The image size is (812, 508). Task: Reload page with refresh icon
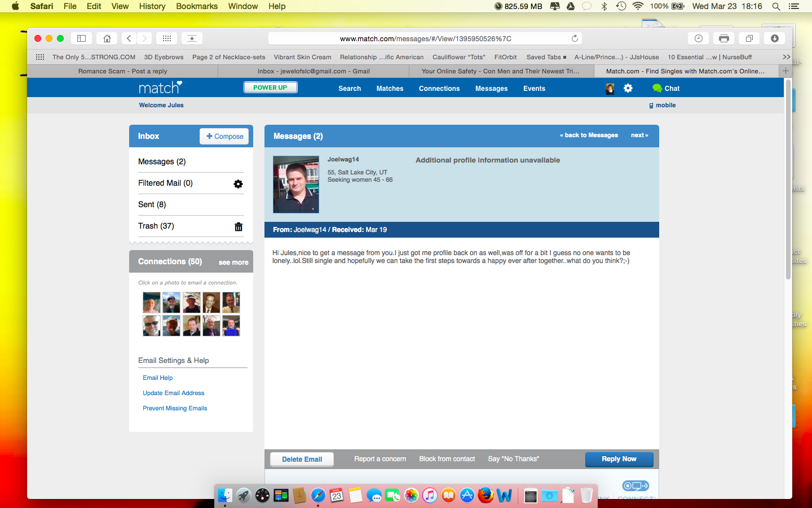(x=575, y=38)
